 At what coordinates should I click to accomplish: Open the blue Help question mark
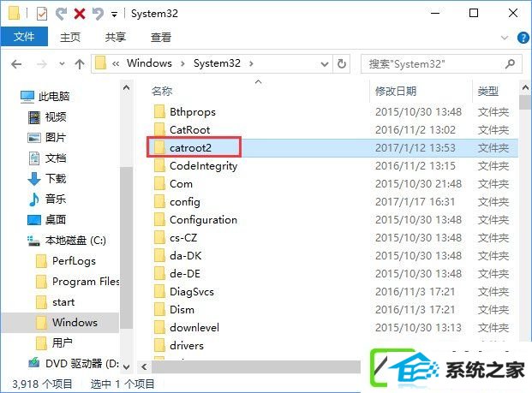coord(523,38)
